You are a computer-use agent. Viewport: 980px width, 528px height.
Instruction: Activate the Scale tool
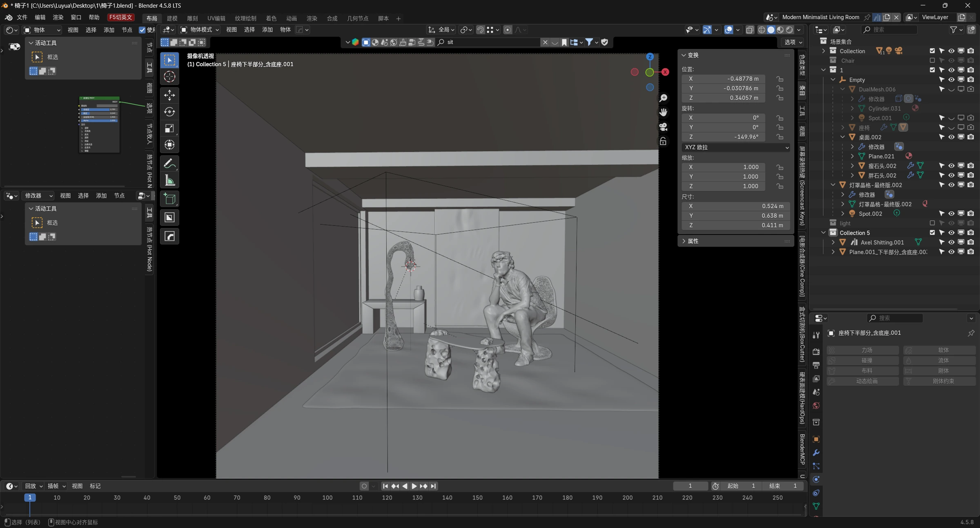(169, 129)
